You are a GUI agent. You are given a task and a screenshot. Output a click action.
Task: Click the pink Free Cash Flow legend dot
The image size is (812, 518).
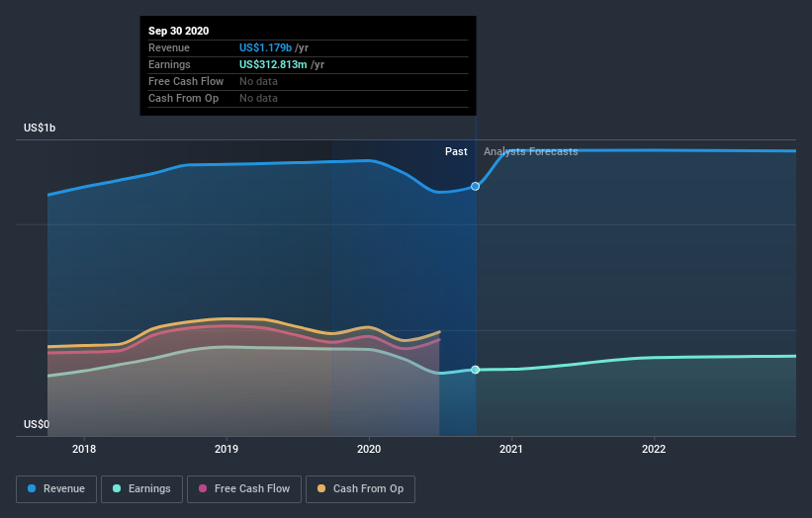click(x=203, y=488)
